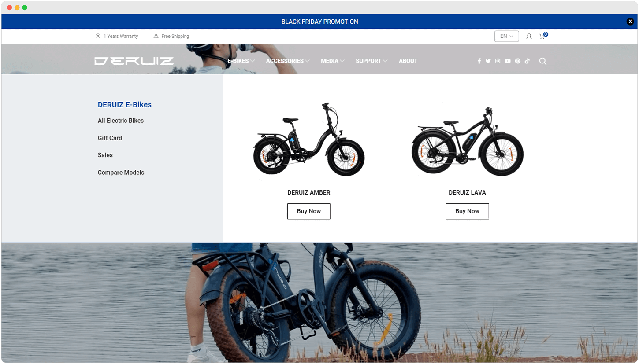
Task: Open site search with the magnifier icon
Action: 543,61
